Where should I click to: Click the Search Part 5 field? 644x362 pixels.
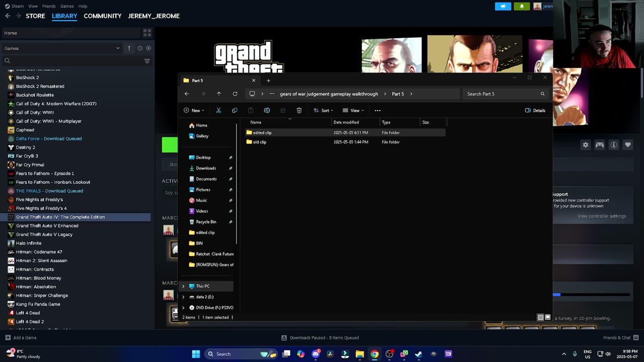(x=505, y=94)
